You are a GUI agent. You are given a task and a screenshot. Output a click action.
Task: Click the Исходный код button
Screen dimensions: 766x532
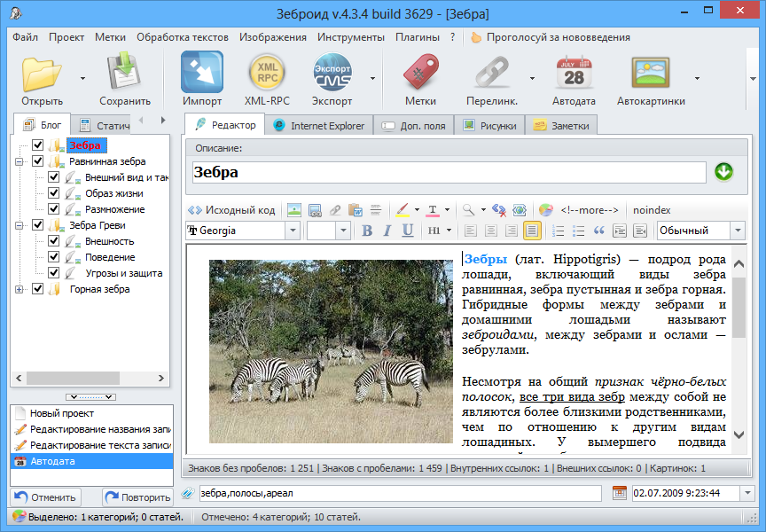[x=231, y=210]
